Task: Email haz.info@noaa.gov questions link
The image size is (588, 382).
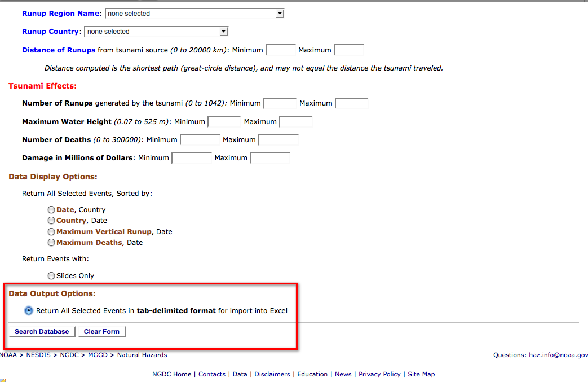Action: 558,355
